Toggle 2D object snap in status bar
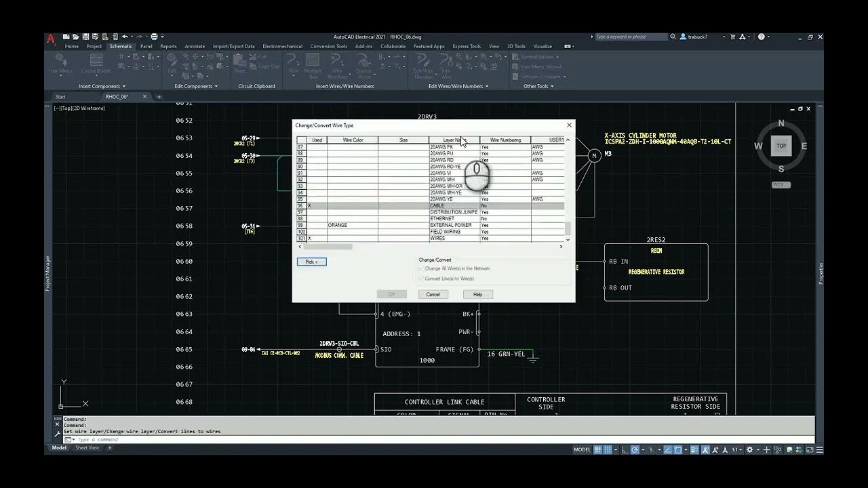Screen dimensions: 868x488 (677, 449)
